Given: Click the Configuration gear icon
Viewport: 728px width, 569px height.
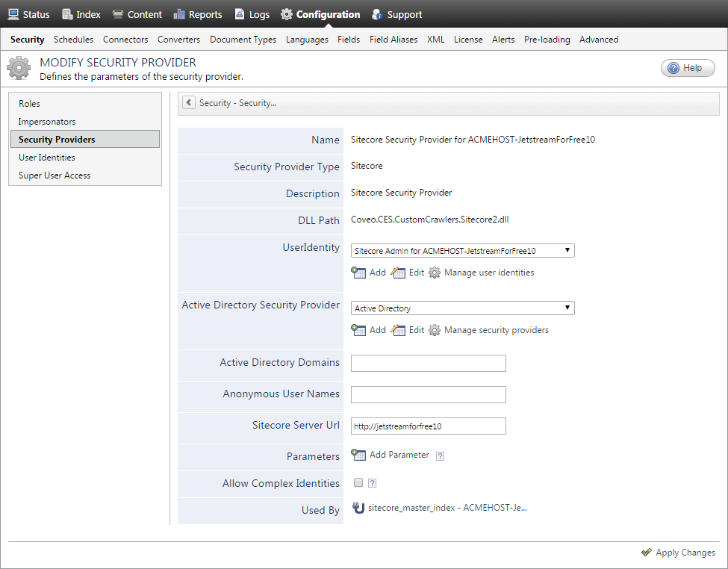Looking at the screenshot, I should (x=287, y=13).
